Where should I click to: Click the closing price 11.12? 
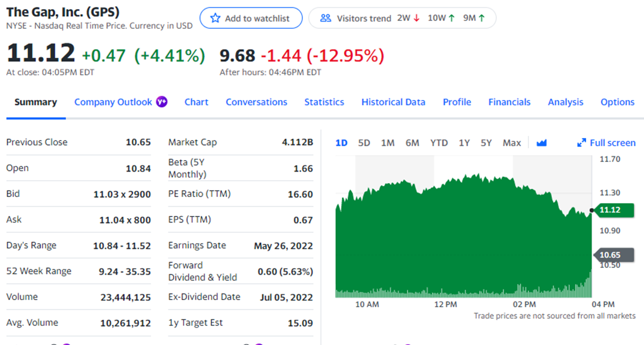click(x=41, y=53)
